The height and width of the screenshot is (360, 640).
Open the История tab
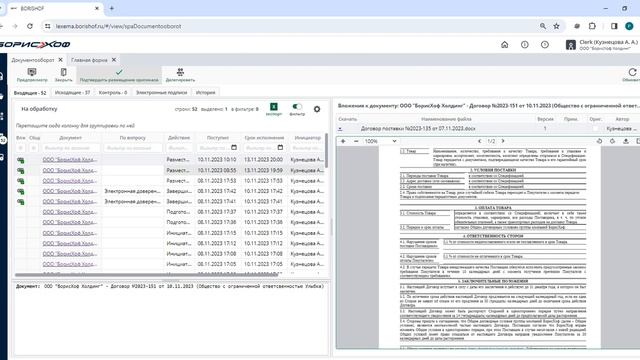(205, 93)
